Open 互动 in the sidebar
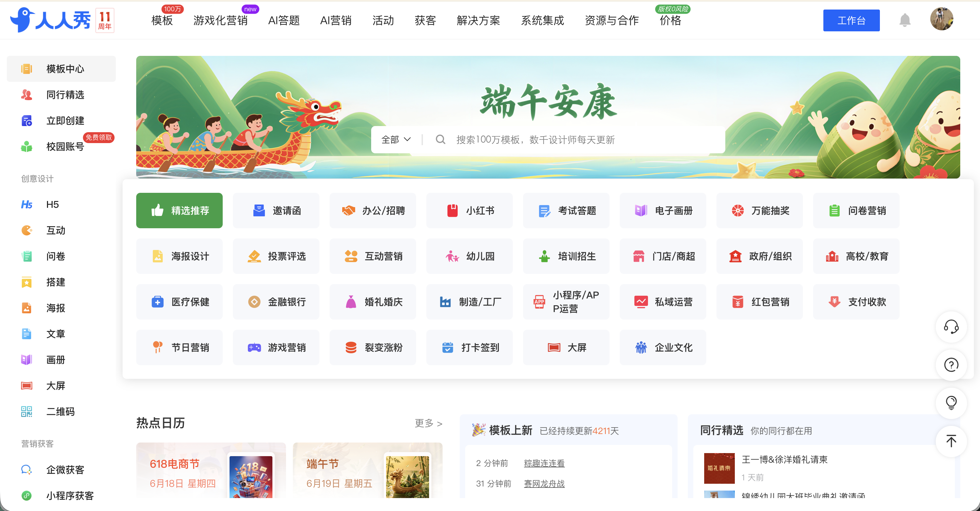Image resolution: width=980 pixels, height=511 pixels. (61, 230)
